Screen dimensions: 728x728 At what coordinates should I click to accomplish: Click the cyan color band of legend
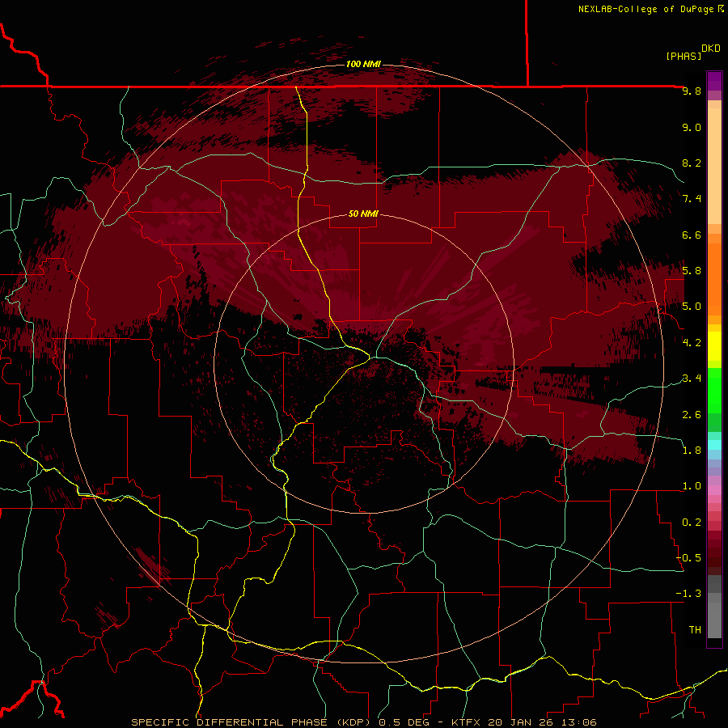pyautogui.click(x=714, y=445)
